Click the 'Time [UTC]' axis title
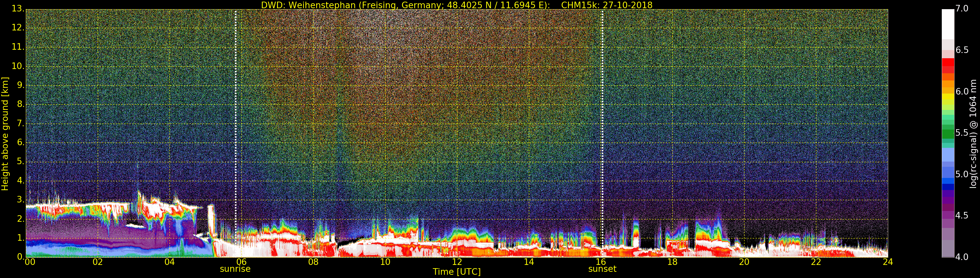This screenshot has height=278, width=980. [x=457, y=272]
